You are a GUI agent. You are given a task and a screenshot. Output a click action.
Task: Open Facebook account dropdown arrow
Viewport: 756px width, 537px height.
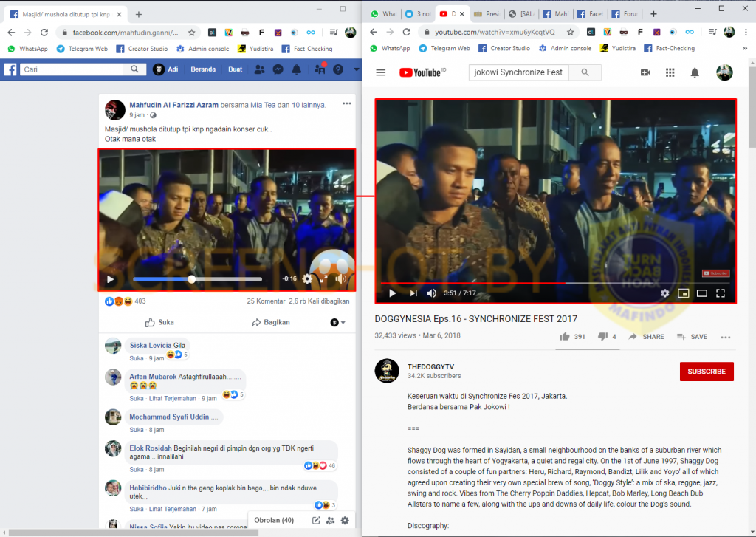[x=356, y=69]
